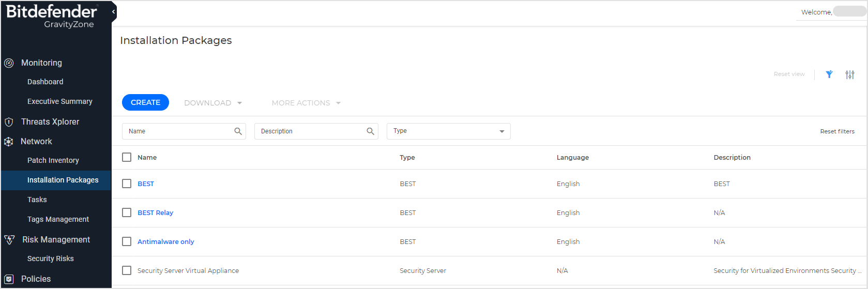This screenshot has width=868, height=289.
Task: Click the search magnifier in Name filter
Action: point(238,131)
